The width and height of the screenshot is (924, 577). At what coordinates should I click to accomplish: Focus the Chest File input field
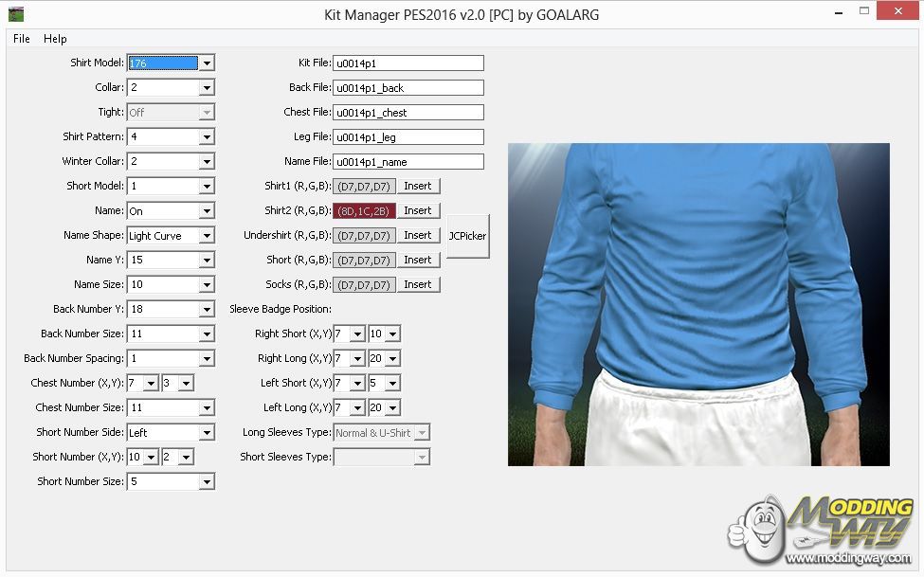click(x=408, y=113)
